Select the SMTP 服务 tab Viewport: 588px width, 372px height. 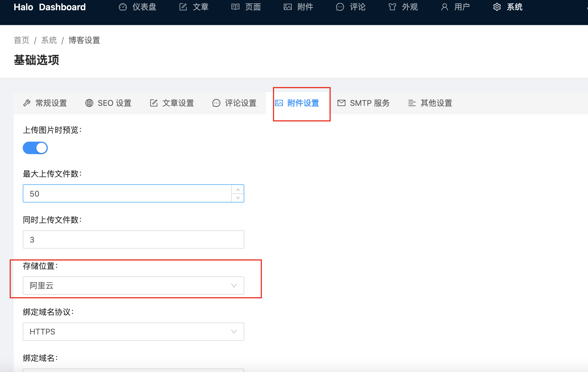coord(363,103)
